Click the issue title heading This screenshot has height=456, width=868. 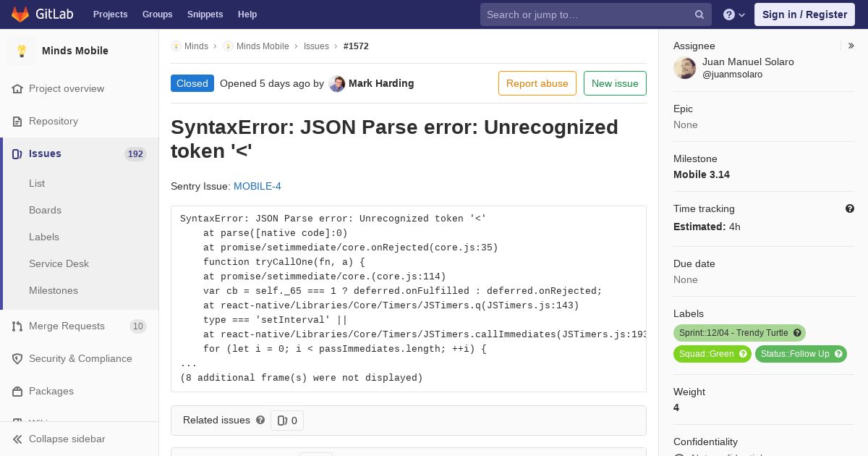coord(394,139)
